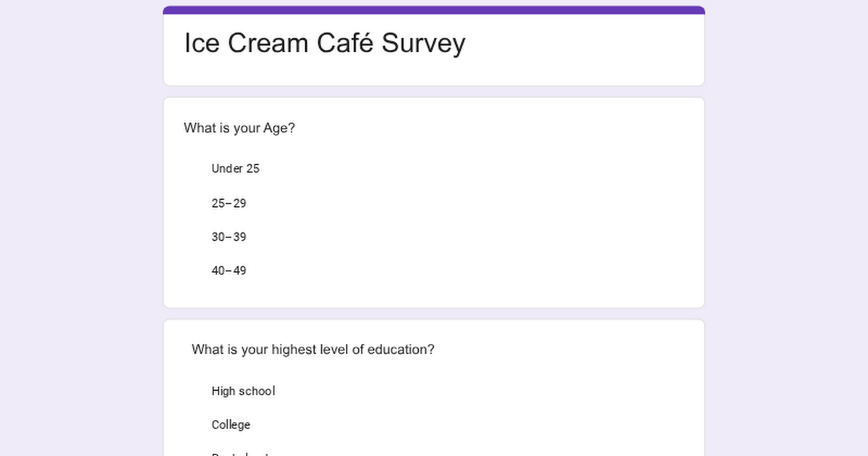This screenshot has height=456, width=868.
Task: Click the "Ice Cream Café Survey" title
Action: [325, 43]
